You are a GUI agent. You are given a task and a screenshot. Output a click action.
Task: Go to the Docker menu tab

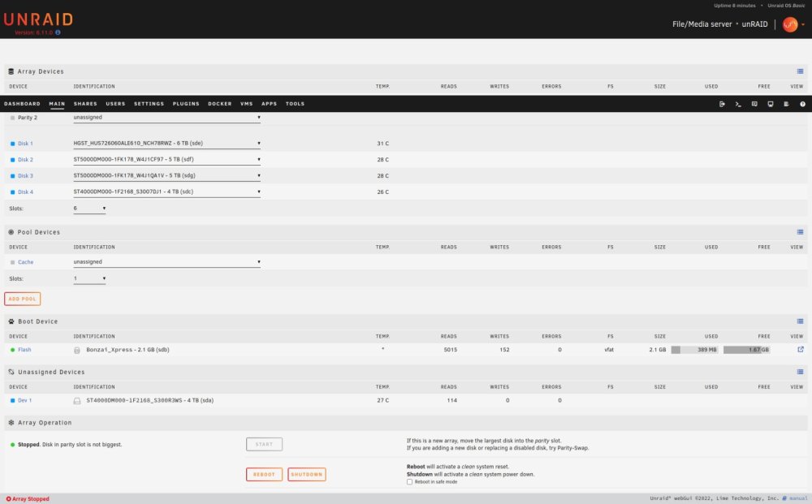click(219, 104)
